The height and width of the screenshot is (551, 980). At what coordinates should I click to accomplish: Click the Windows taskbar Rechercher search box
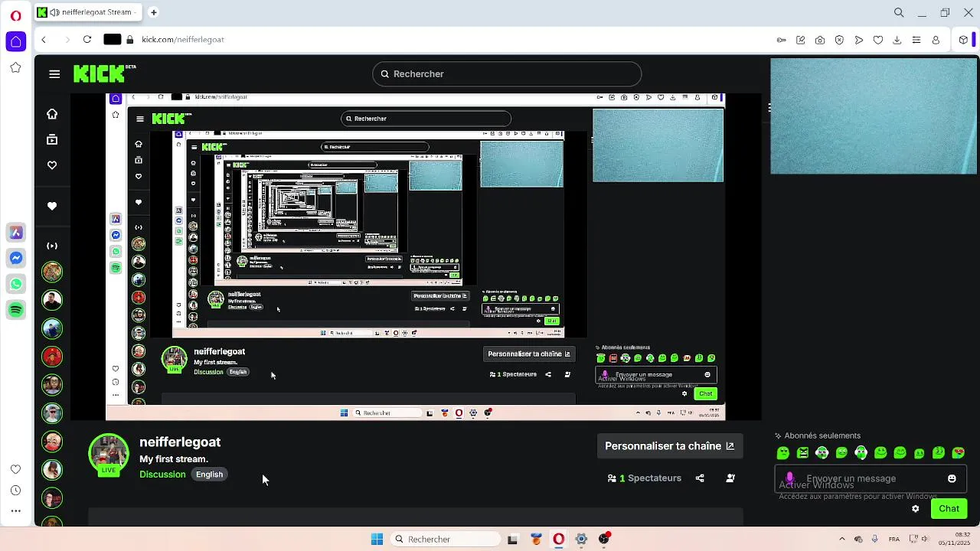pos(446,540)
